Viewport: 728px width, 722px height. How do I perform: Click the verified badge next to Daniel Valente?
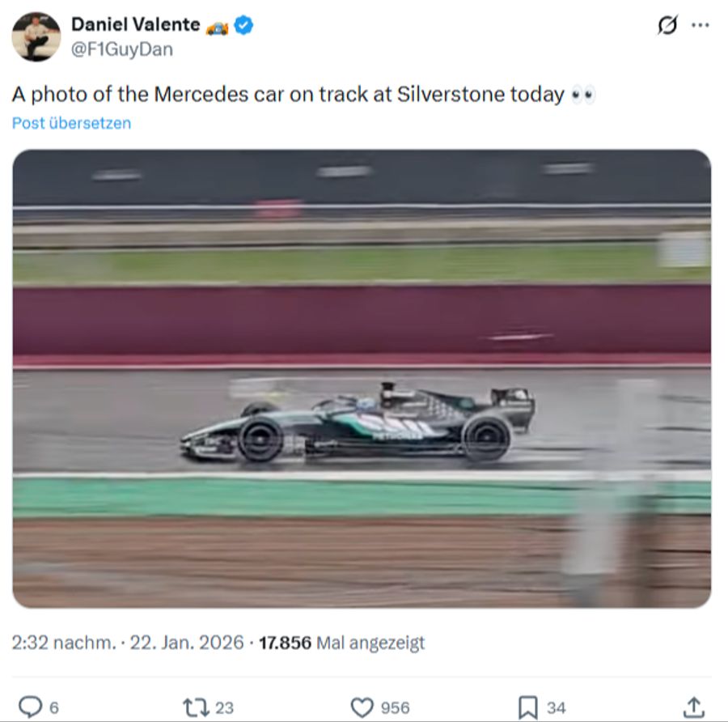pos(244,24)
